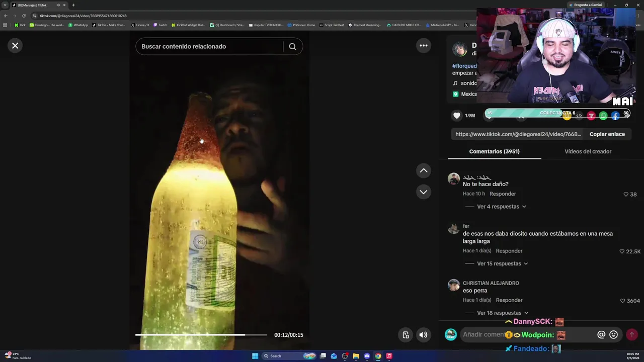Viewport: 644px width, 362px height.
Task: Open the 'Home / X' bookmark
Action: [140, 25]
